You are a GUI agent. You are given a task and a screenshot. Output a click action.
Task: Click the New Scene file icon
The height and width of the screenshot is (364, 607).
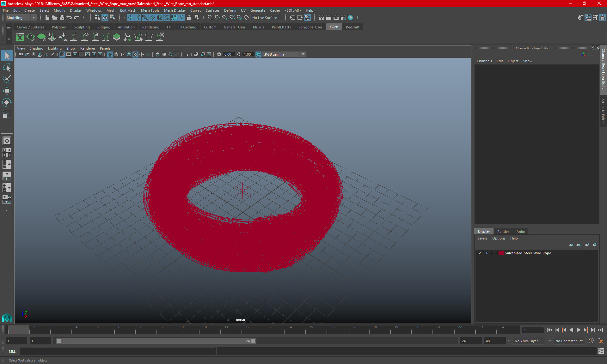[x=47, y=18]
